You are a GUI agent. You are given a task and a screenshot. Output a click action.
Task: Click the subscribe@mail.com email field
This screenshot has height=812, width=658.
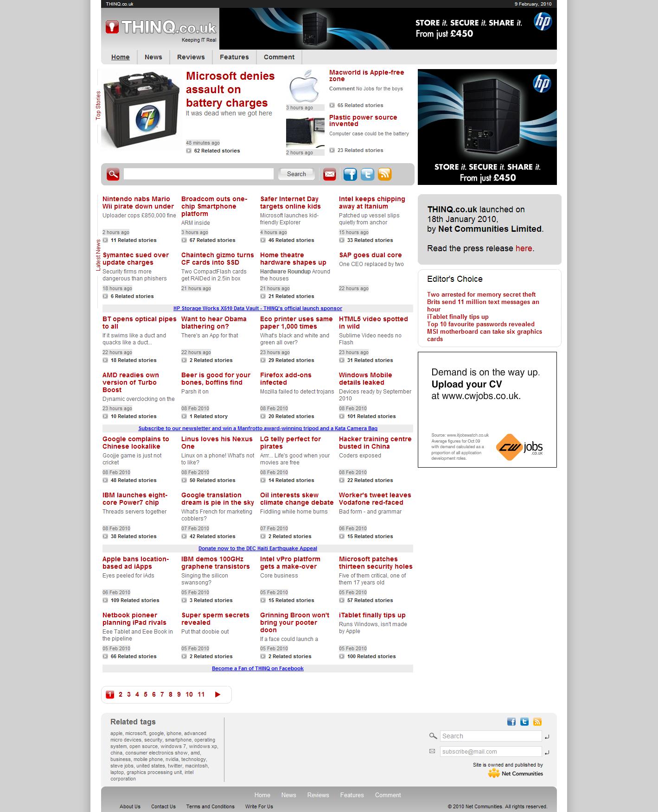point(491,752)
